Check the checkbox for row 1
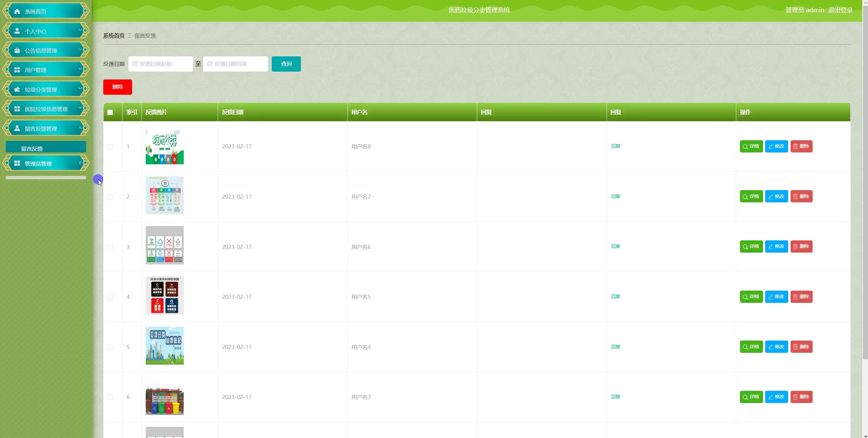Viewport: 868px width, 438px height. click(x=110, y=147)
